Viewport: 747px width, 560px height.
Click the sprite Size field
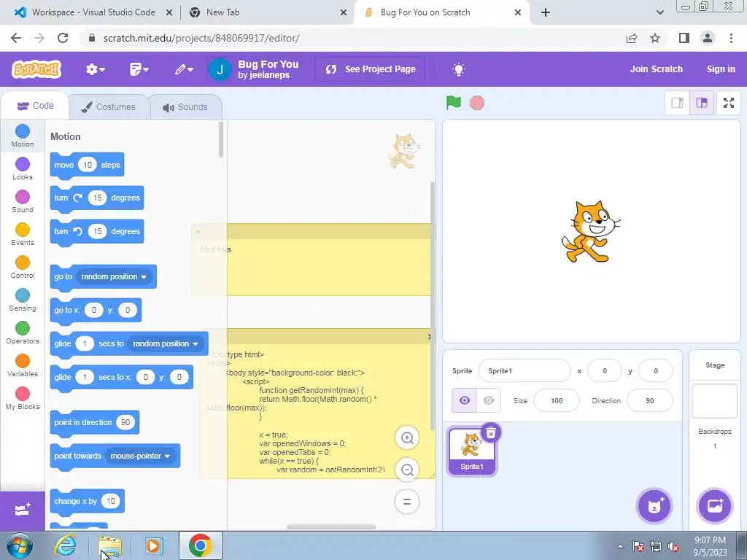pyautogui.click(x=557, y=401)
